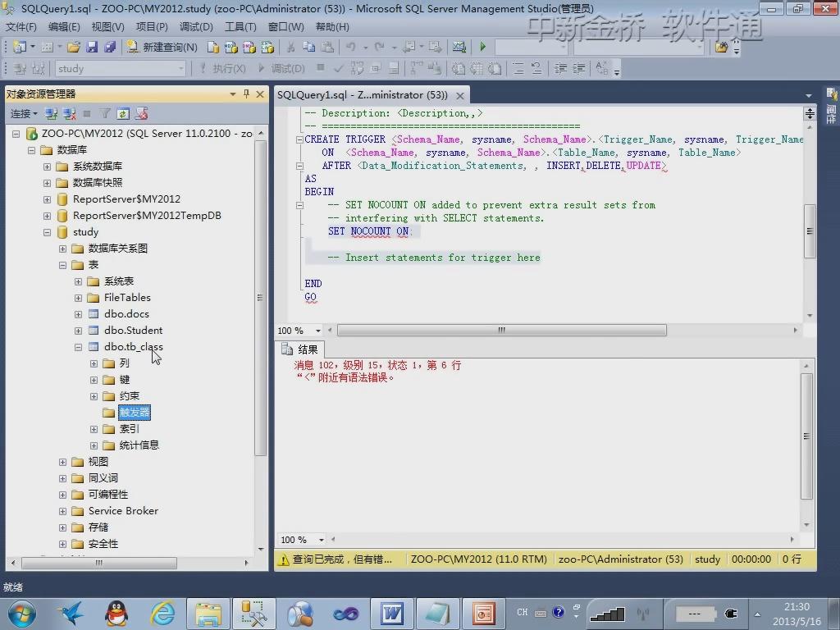This screenshot has height=630, width=840.
Task: Click the Uncomment Lines icon
Action: [x=536, y=69]
